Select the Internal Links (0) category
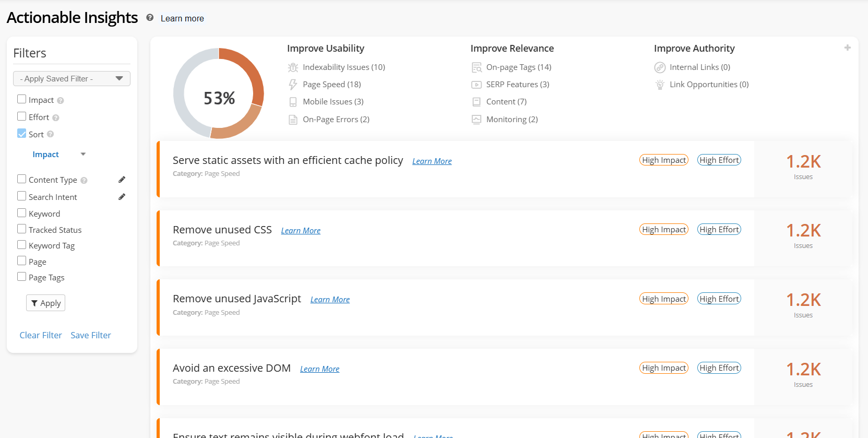 pyautogui.click(x=699, y=67)
